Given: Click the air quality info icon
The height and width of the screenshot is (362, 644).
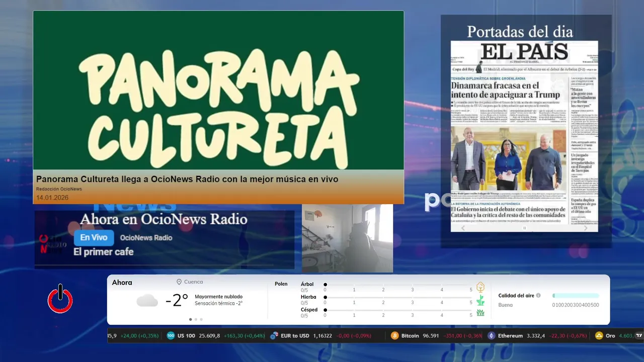Looking at the screenshot, I should pyautogui.click(x=538, y=296).
